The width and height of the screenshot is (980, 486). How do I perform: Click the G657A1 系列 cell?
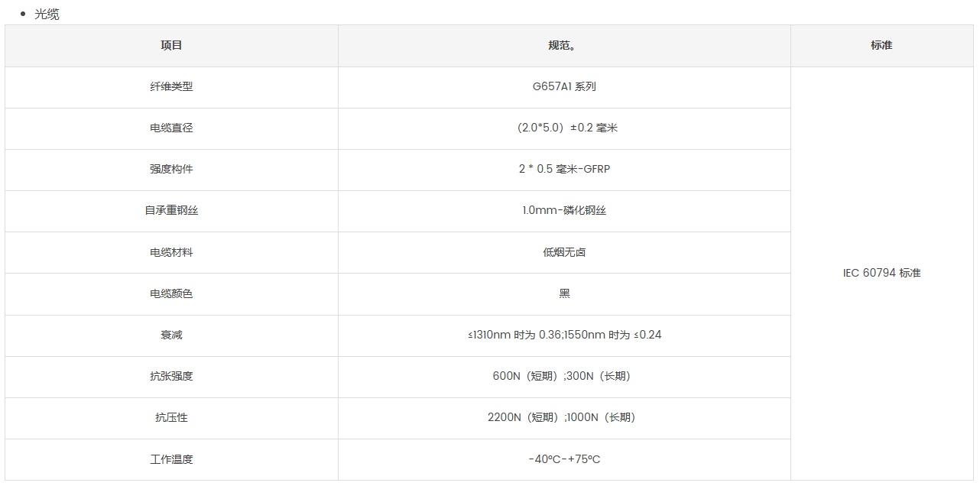coord(564,87)
